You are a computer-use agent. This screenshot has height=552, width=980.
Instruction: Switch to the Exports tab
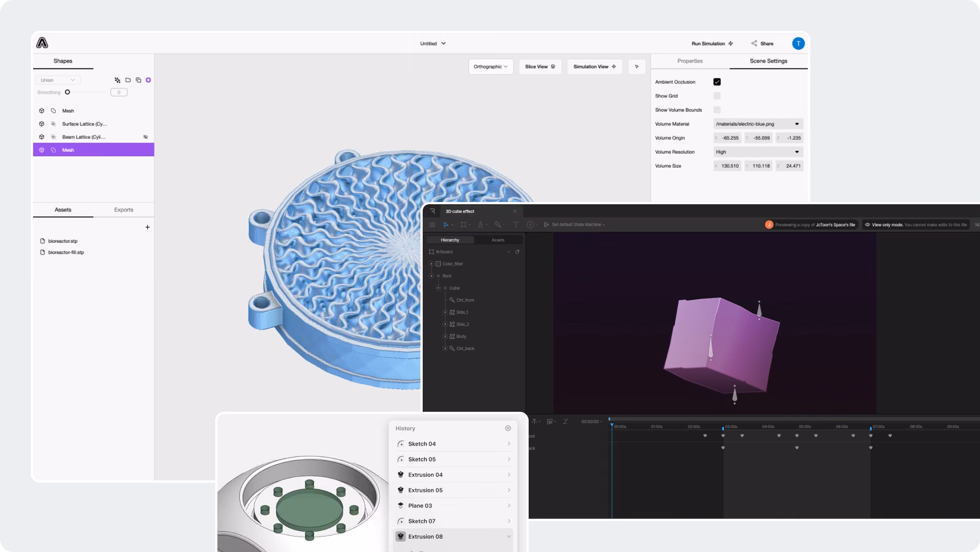(x=124, y=210)
